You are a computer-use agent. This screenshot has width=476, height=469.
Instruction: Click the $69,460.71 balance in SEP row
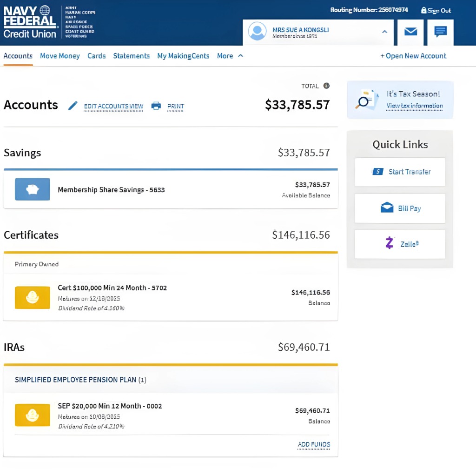pos(312,411)
